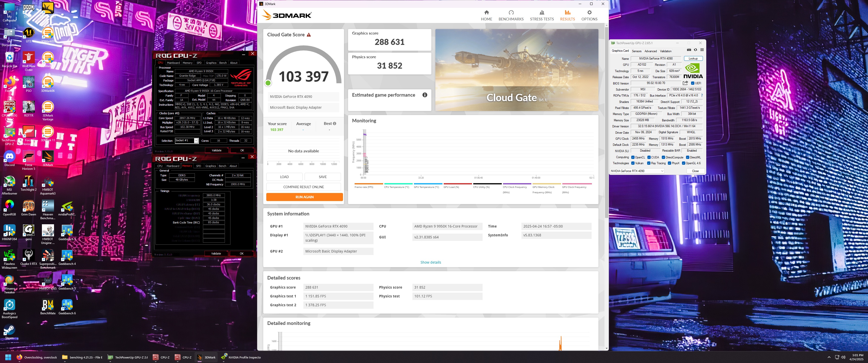Launch the Geekbench 6 desktop shortcut
The height and width of the screenshot is (363, 868).
[x=67, y=307]
